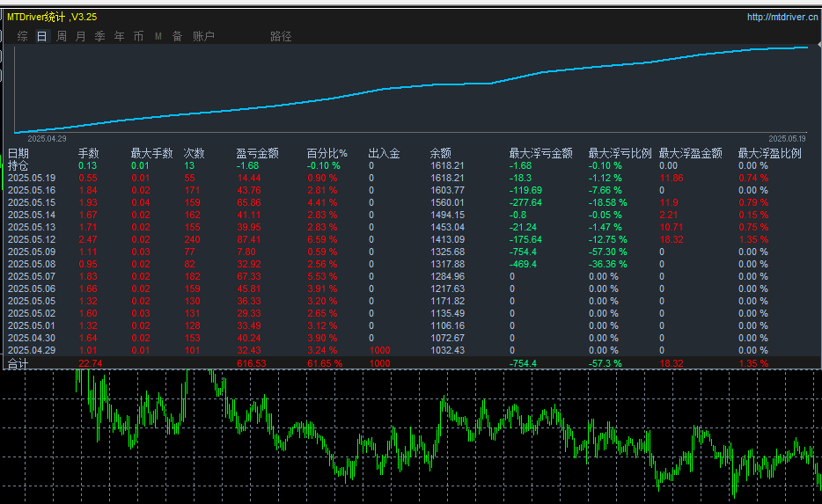The height and width of the screenshot is (504, 822).
Task: Switch to the 月 monthly tab
Action: [x=81, y=36]
